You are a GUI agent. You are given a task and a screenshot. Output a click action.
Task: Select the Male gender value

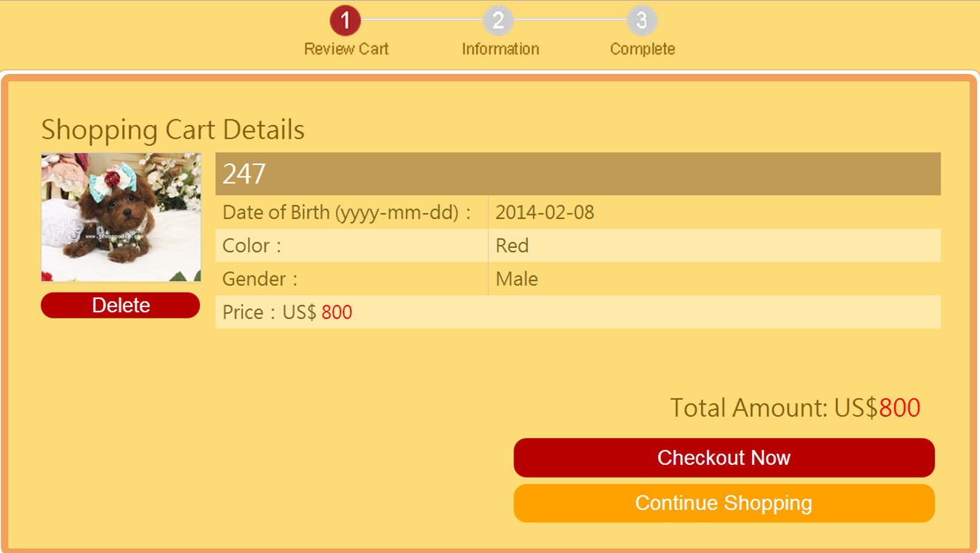pyautogui.click(x=517, y=279)
